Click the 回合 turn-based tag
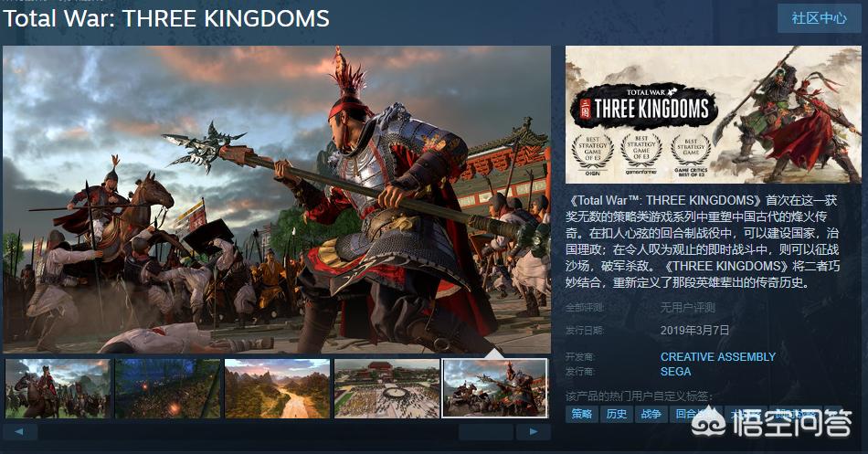Image resolution: width=868 pixels, height=454 pixels. coord(685,414)
